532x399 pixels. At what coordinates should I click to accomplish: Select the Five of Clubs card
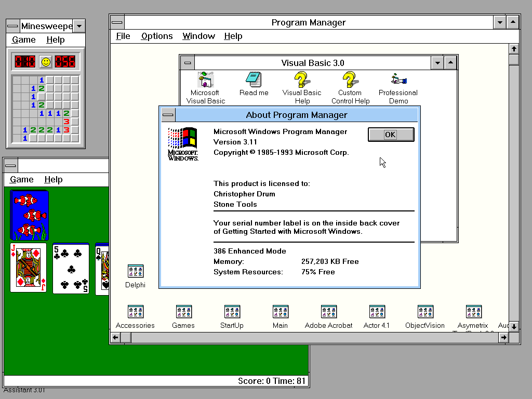coord(71,269)
